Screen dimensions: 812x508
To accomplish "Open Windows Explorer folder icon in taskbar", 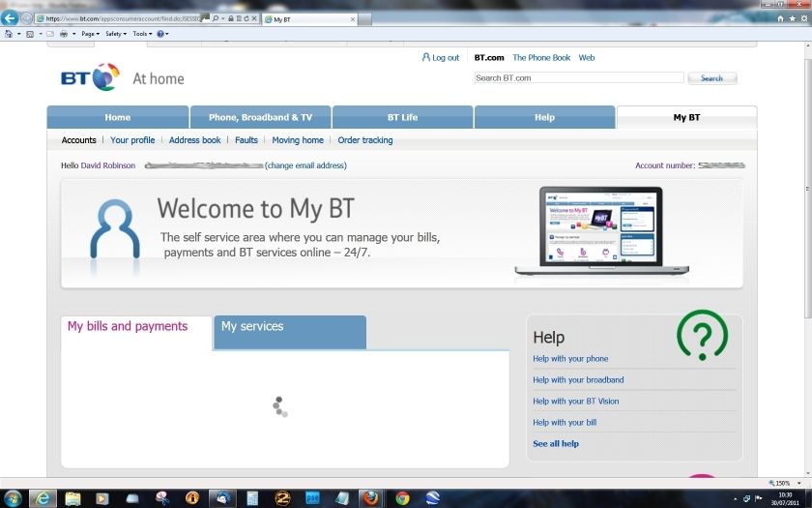I will coord(73,498).
